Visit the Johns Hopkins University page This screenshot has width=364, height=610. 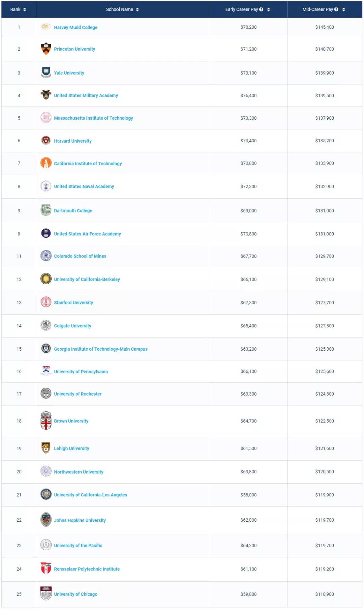point(80,520)
